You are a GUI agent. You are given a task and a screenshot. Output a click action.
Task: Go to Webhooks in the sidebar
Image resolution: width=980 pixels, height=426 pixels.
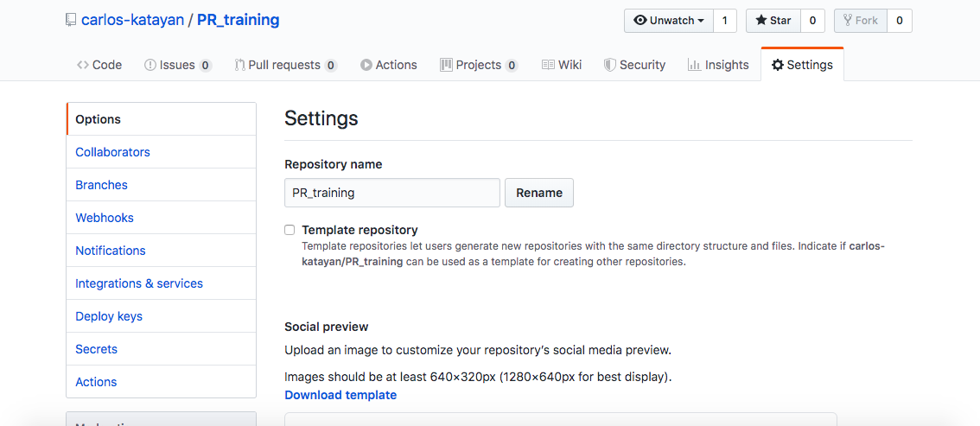pyautogui.click(x=162, y=218)
